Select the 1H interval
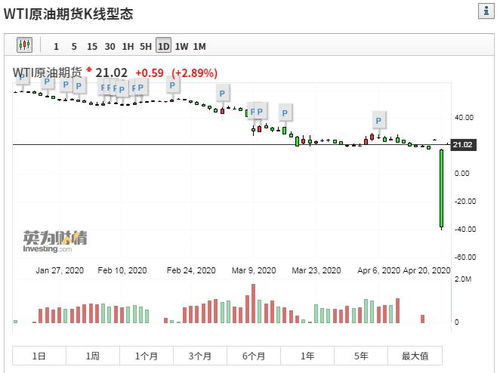This screenshot has height=373, width=500. (x=128, y=46)
